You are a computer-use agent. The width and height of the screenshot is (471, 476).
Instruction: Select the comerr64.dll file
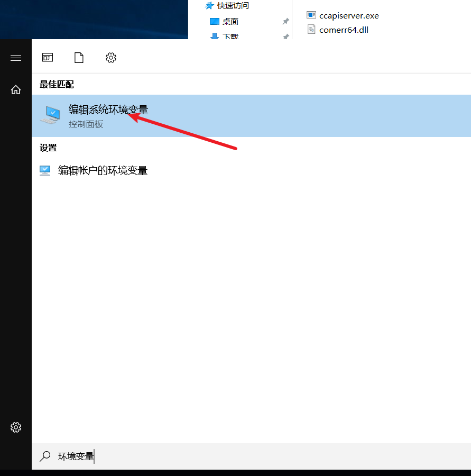(x=344, y=30)
